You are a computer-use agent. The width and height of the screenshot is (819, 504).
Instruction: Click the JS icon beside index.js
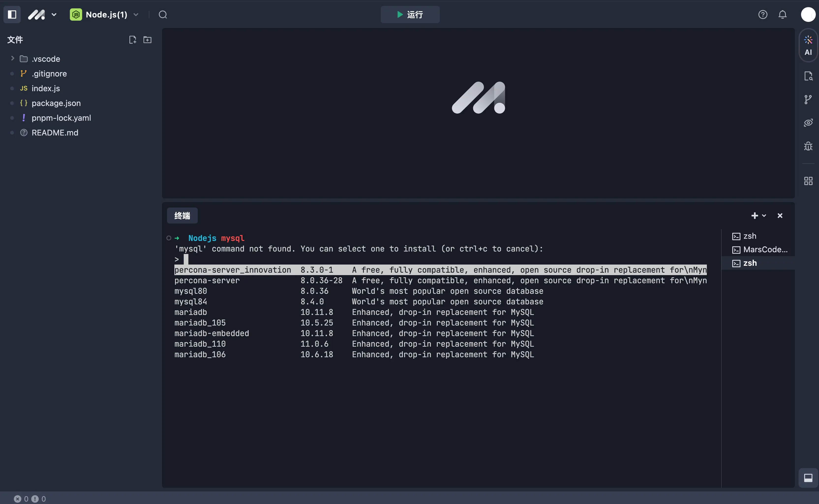tap(23, 88)
